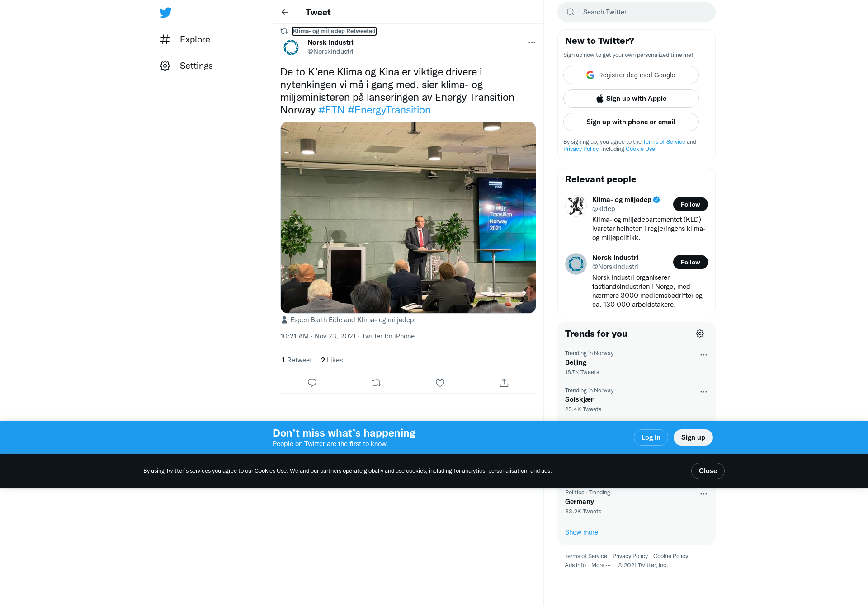This screenshot has height=606, width=868.
Task: Open more options for Beijing trend
Action: (x=703, y=355)
